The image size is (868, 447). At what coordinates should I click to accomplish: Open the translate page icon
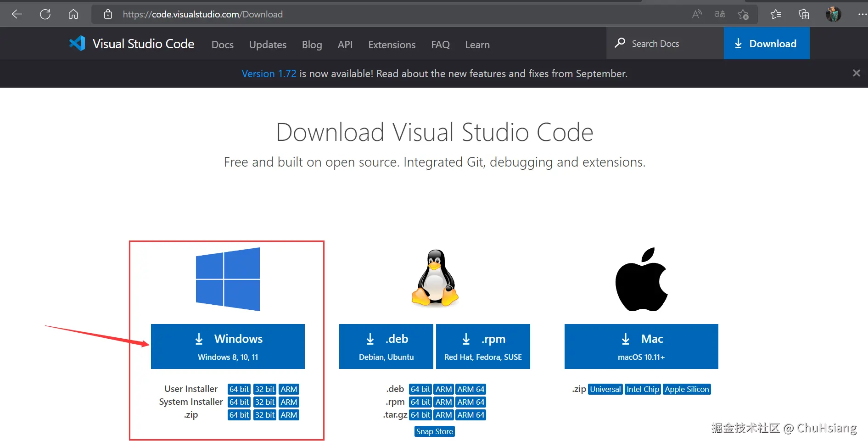pos(720,14)
